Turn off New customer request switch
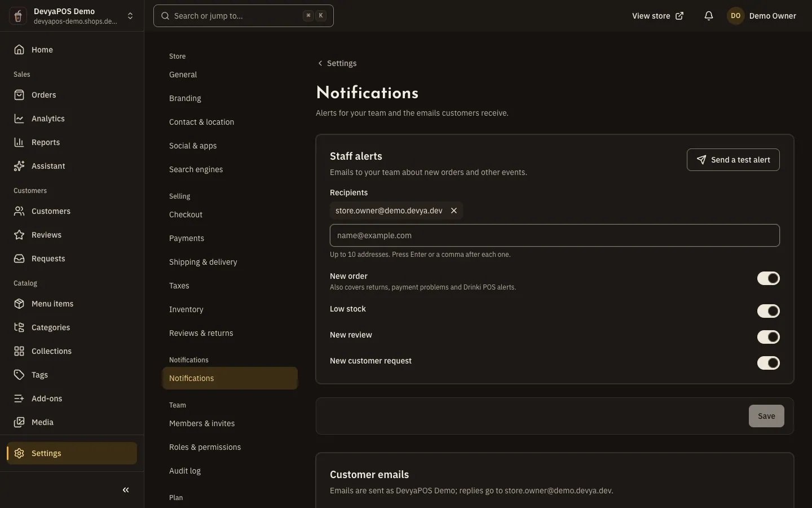Screen dimensions: 812x508 (x=768, y=363)
